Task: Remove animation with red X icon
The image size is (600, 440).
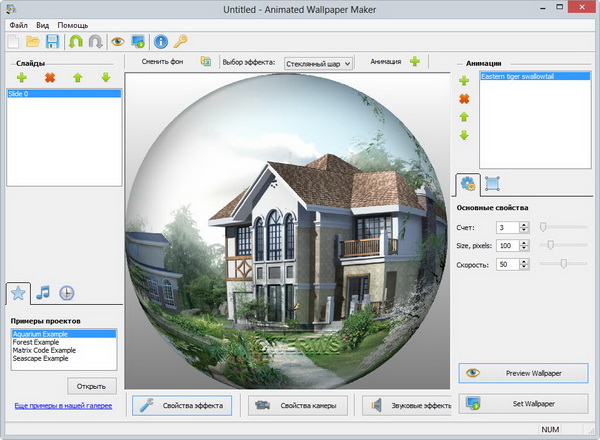Action: coord(464,99)
